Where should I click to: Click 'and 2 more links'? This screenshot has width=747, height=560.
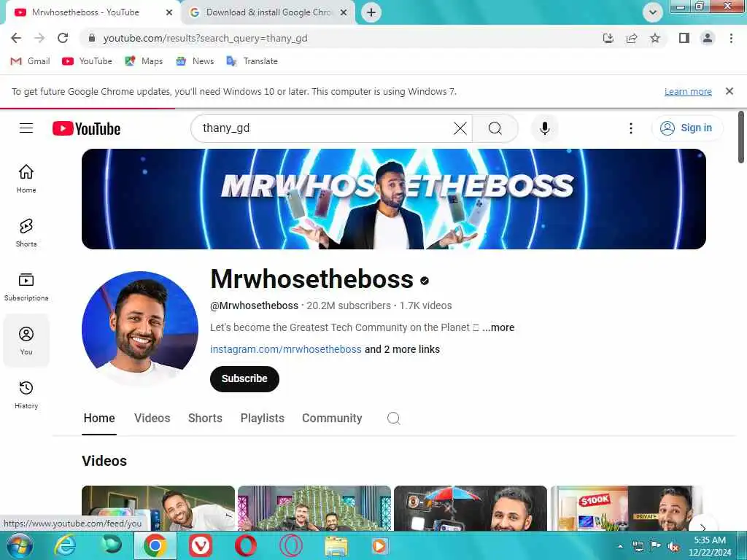tap(402, 349)
